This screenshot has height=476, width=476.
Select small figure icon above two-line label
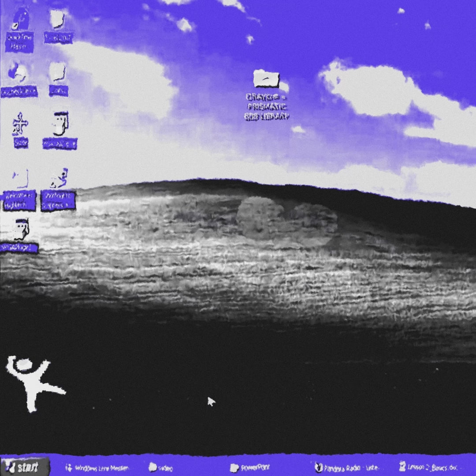pos(59,178)
